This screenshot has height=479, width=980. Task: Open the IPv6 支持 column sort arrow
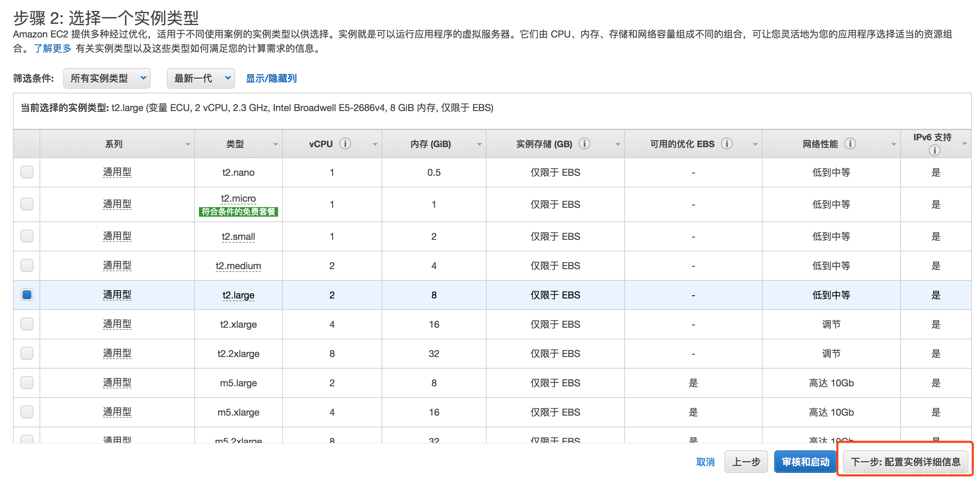(x=964, y=143)
